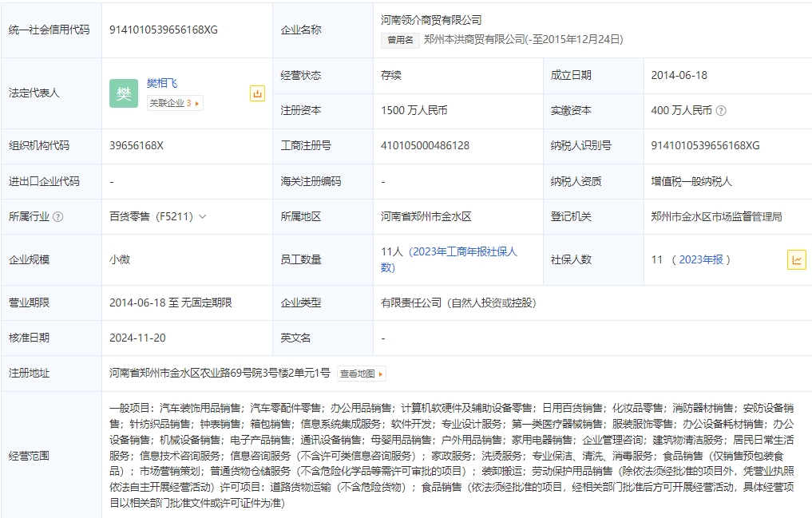Click company name 河南领介商贸有限公司
This screenshot has width=812, height=518.
click(431, 20)
